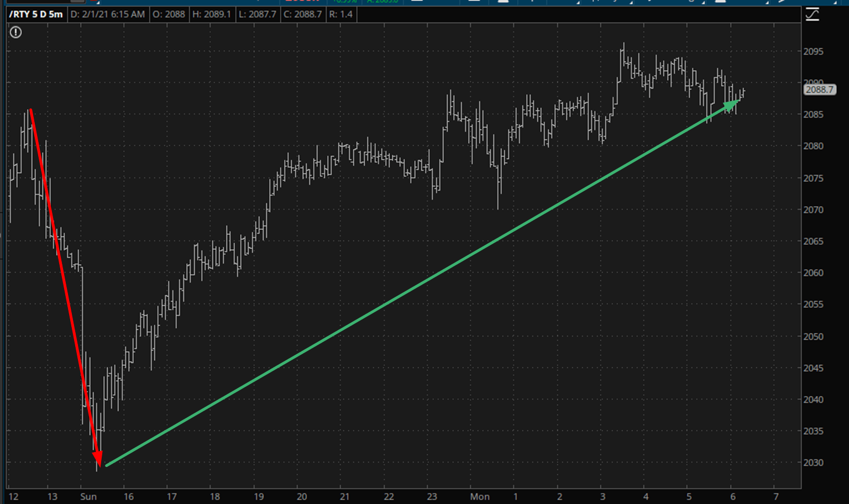The image size is (849, 504).
Task: Click the 2030 level on price axis
Action: tap(813, 463)
